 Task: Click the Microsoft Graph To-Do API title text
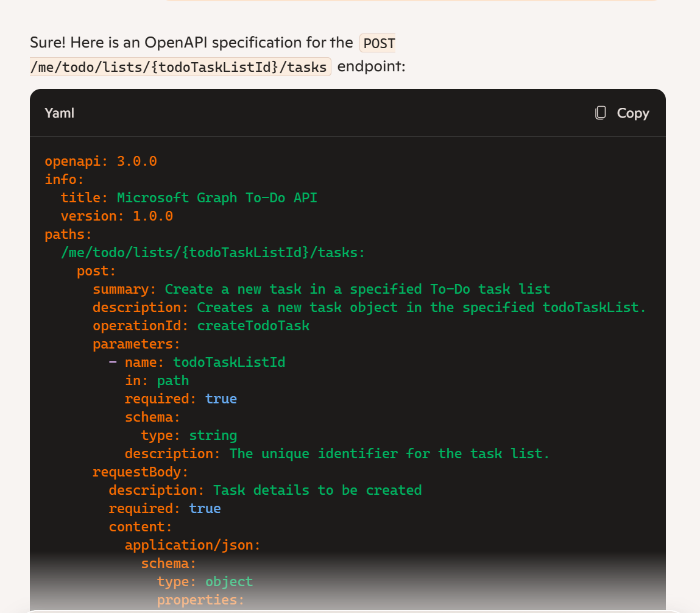217,197
